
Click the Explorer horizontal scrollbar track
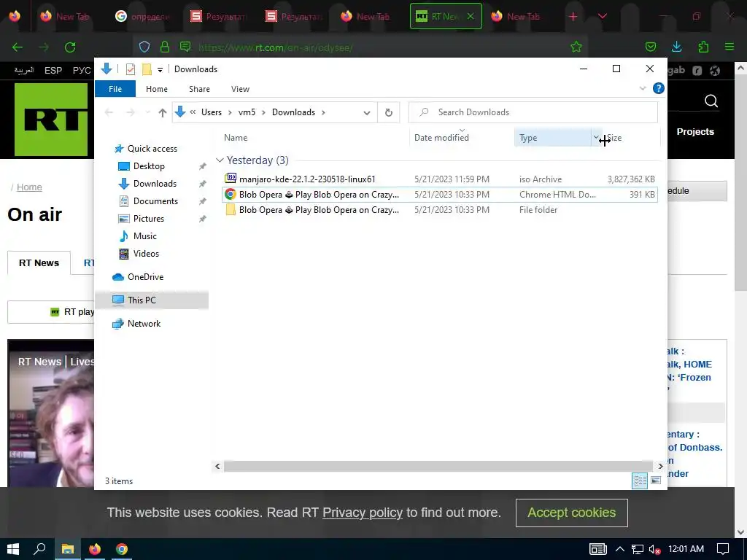438,466
